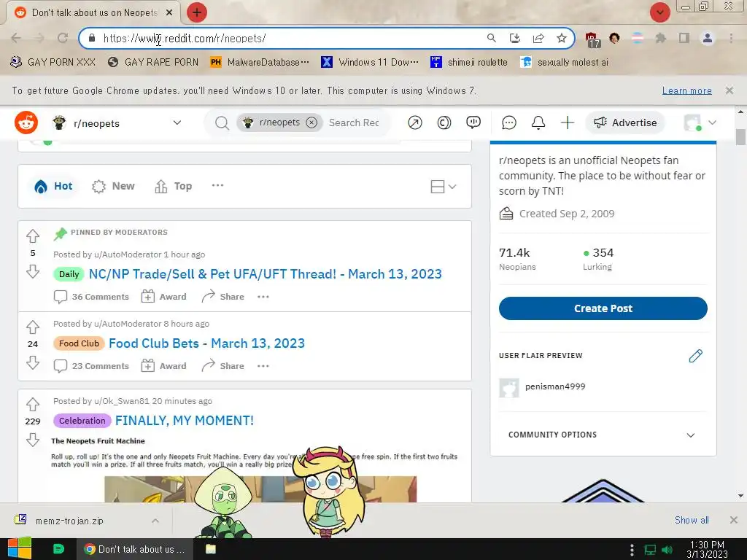Click the Search Reddit input field
The width and height of the screenshot is (747, 560).
click(x=354, y=122)
